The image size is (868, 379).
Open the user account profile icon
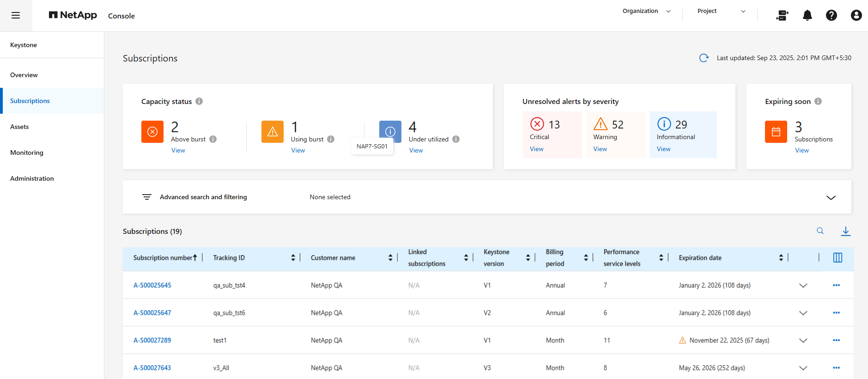(x=856, y=16)
